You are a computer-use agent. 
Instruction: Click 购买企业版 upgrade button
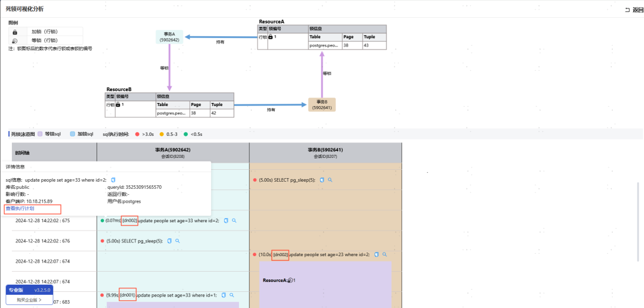[29, 300]
